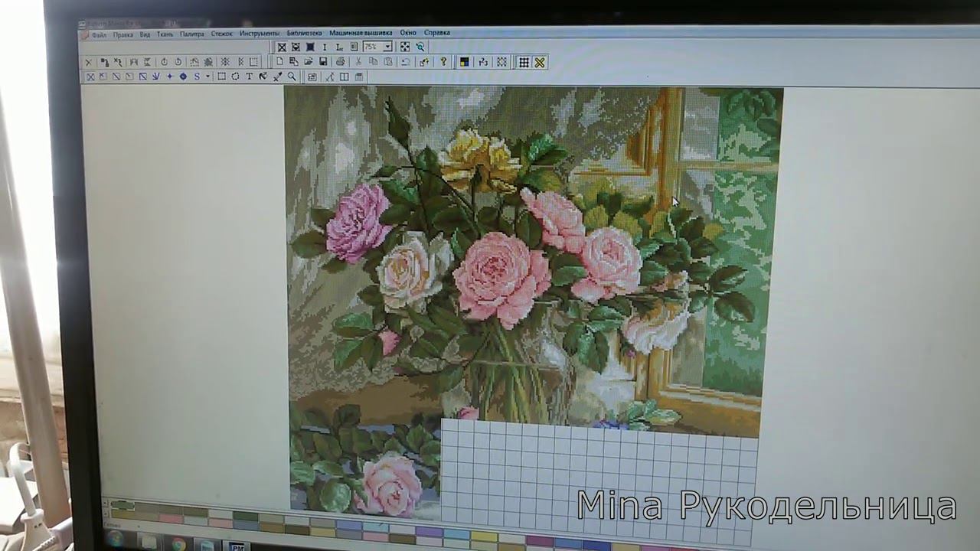Select the Text tool marked T
The image size is (980, 551).
[249, 77]
